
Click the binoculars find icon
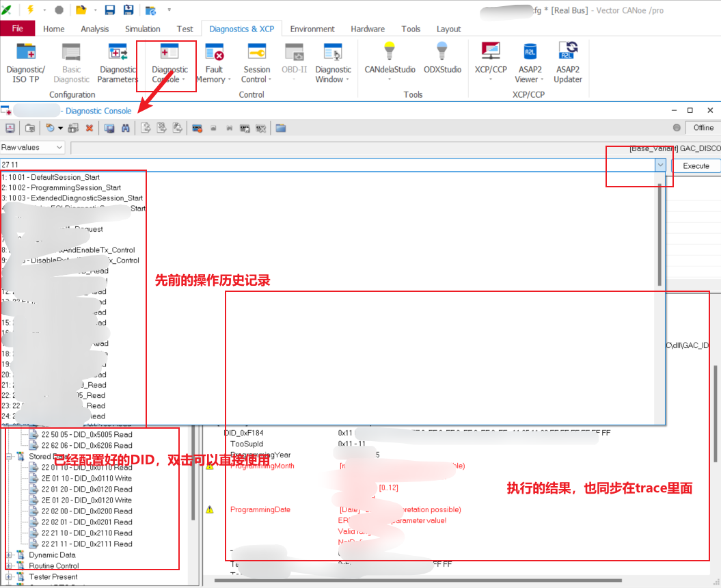(126, 128)
